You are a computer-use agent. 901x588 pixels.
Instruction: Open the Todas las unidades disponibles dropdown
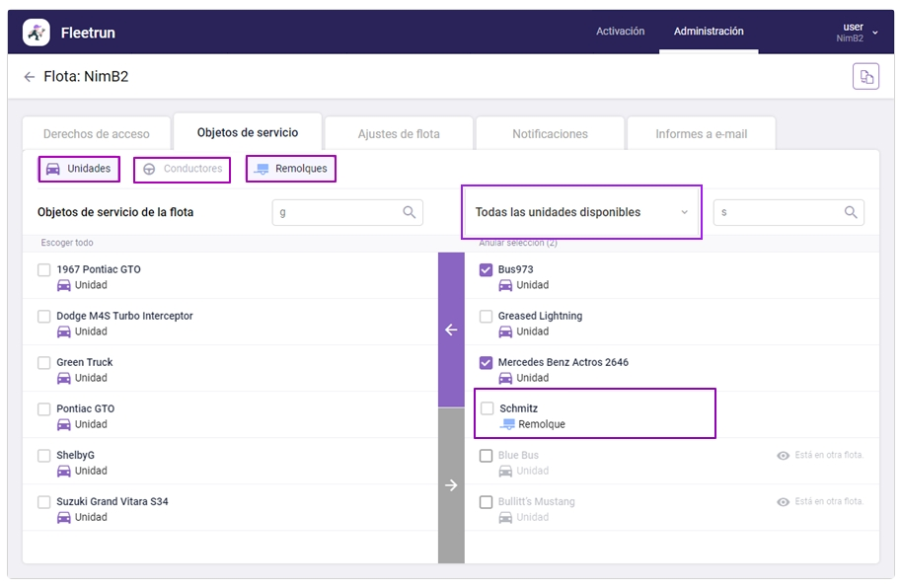[581, 212]
